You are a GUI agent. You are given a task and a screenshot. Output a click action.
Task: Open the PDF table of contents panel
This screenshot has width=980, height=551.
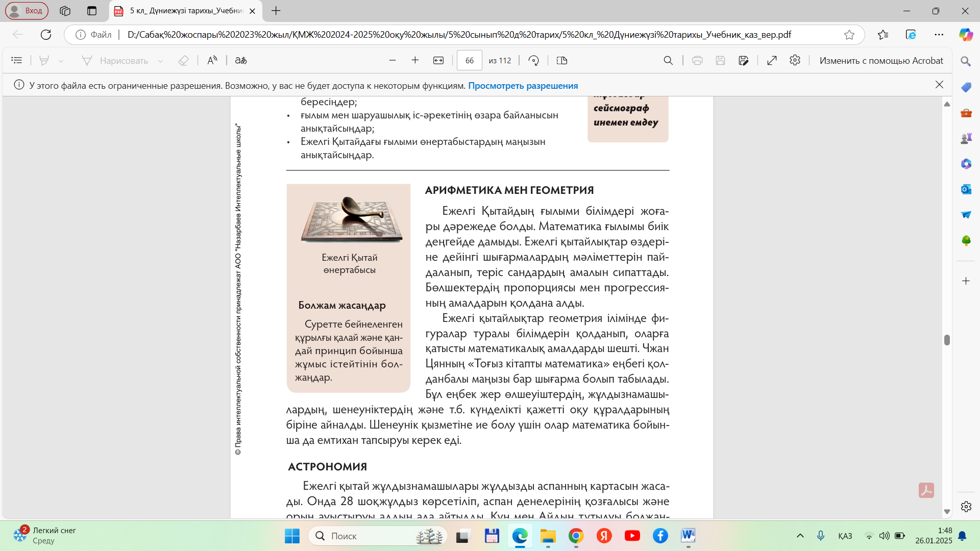[16, 61]
